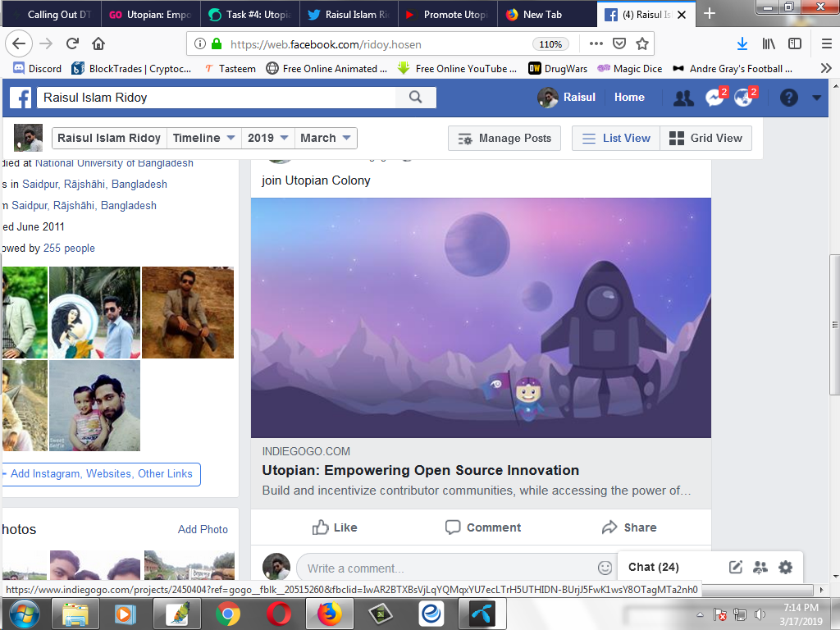Click Add Photo link
Screen dimensions: 840x630
[203, 529]
